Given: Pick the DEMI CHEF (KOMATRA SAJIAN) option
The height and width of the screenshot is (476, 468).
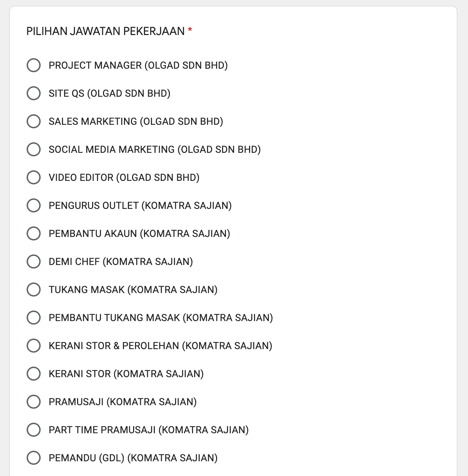Looking at the screenshot, I should tap(33, 262).
